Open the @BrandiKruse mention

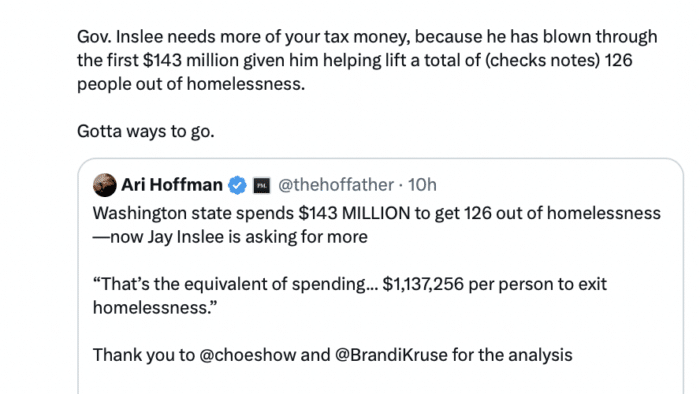tap(391, 355)
